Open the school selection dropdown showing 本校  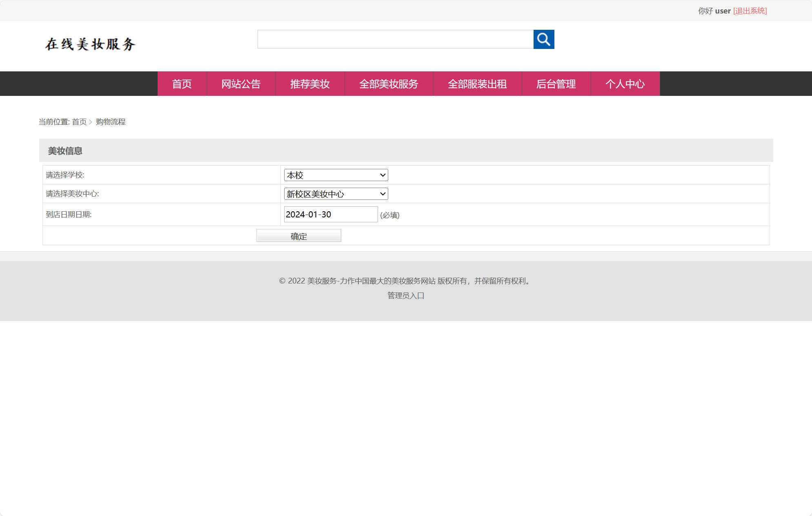click(x=336, y=175)
